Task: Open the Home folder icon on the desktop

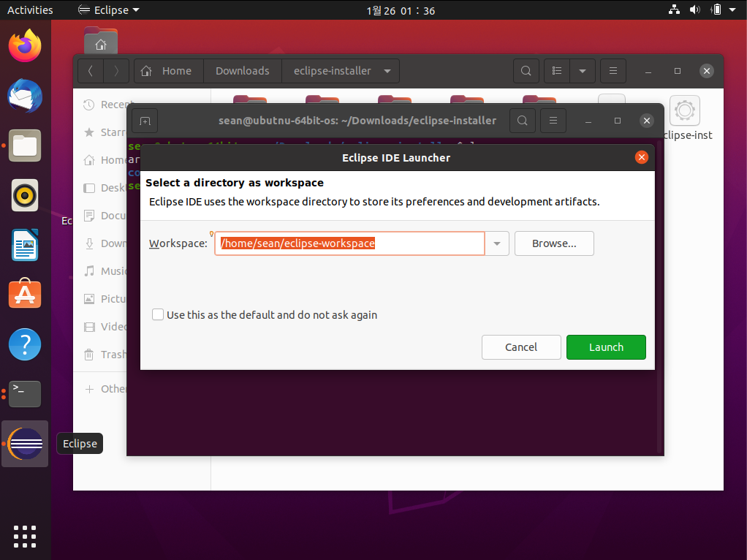Action: pyautogui.click(x=101, y=41)
